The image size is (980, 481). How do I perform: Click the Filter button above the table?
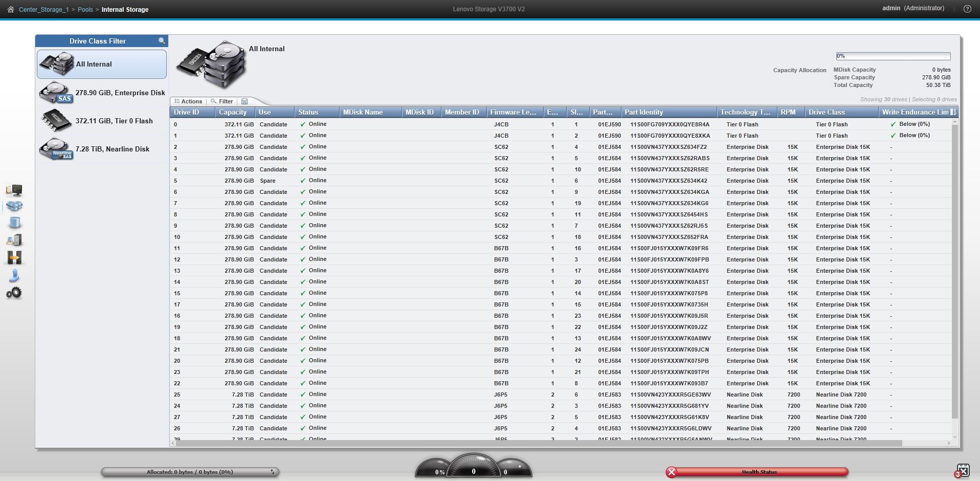click(x=222, y=101)
